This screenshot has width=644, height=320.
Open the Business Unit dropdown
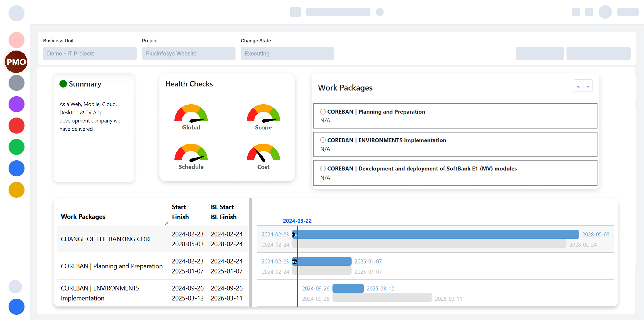click(90, 53)
